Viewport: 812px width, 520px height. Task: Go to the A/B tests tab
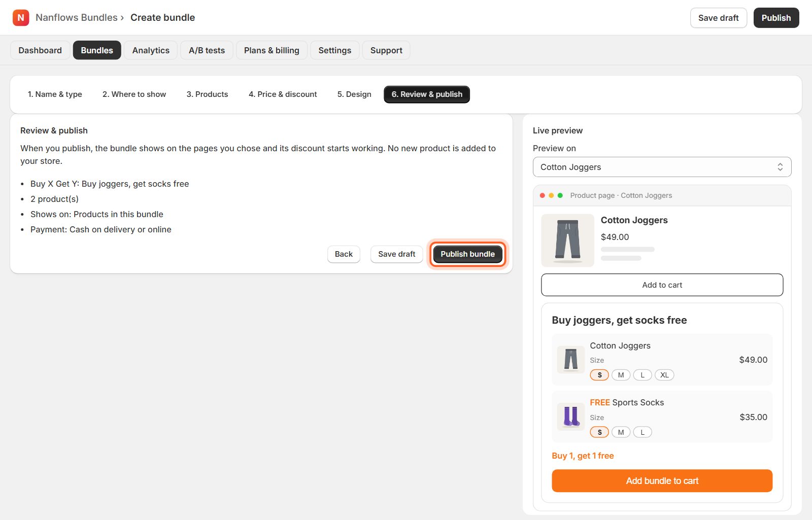click(207, 50)
